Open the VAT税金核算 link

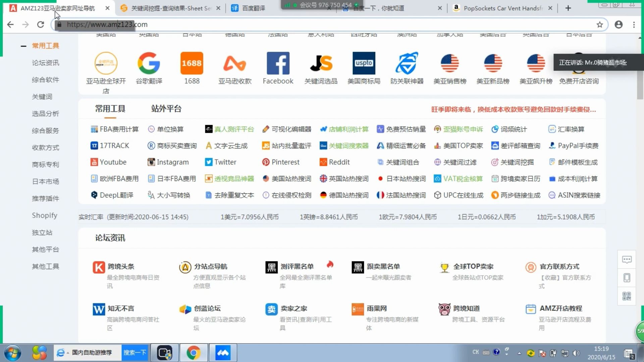pyautogui.click(x=458, y=179)
